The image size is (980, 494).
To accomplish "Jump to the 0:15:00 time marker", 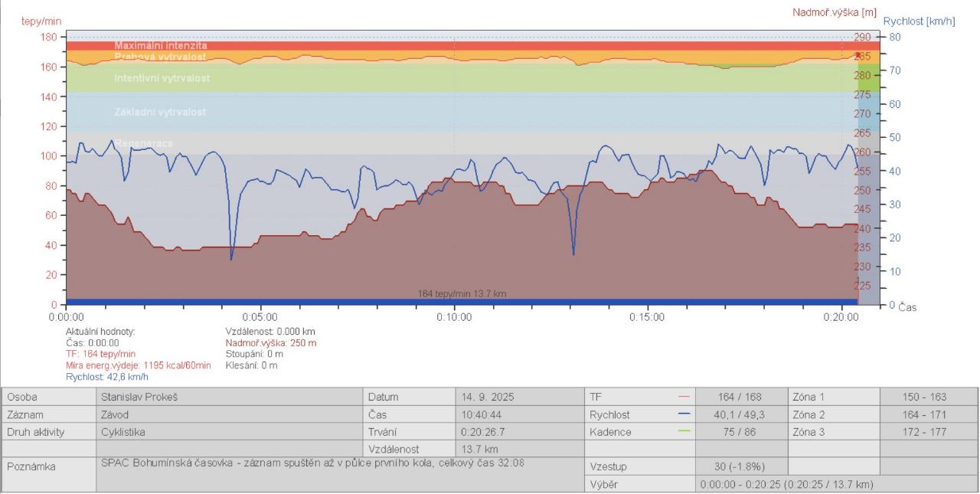I will coord(648,316).
